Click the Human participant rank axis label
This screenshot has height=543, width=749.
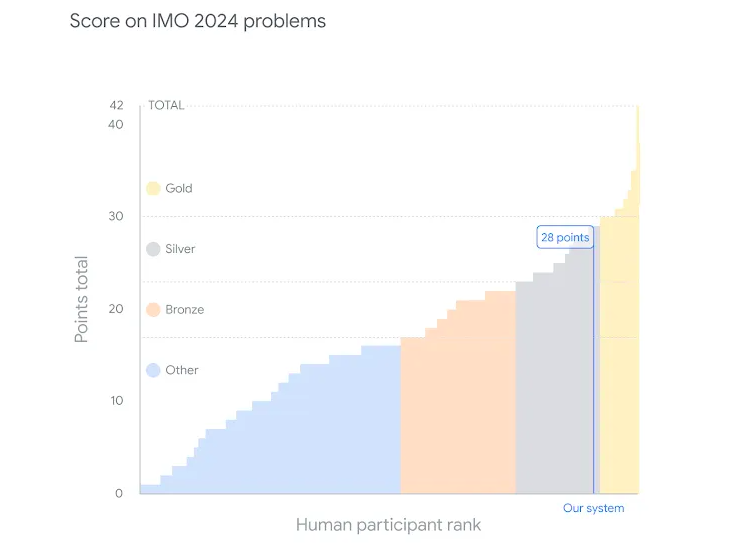(388, 525)
